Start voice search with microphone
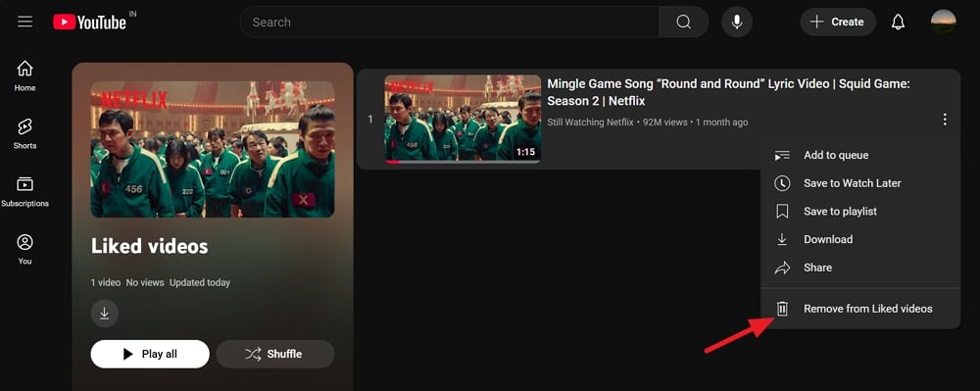This screenshot has height=391, width=980. 737,22
